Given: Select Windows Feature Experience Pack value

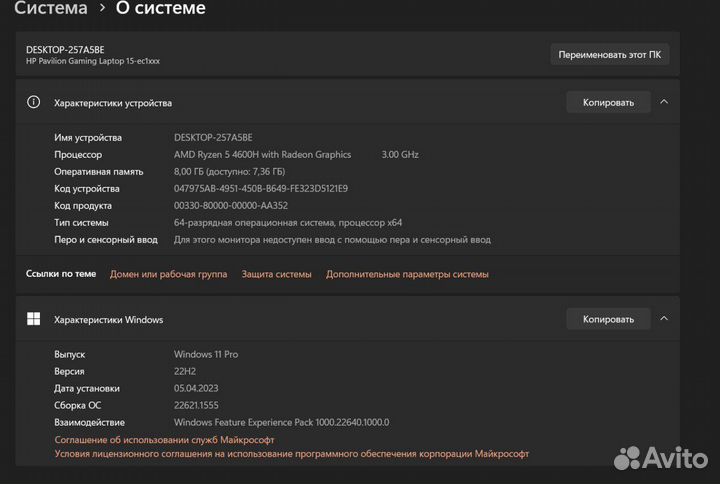Looking at the screenshot, I should [281, 422].
